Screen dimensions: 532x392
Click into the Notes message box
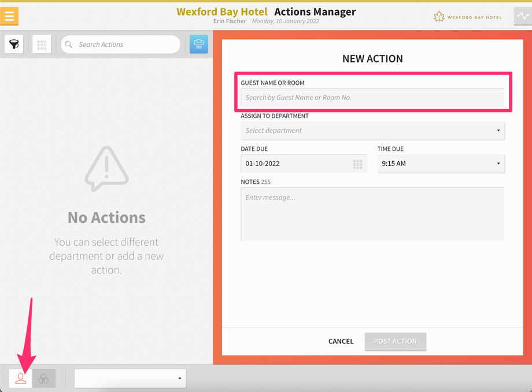[x=372, y=214]
